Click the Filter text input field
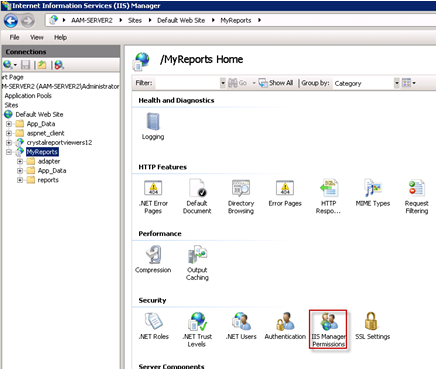Image resolution: width=436 pixels, height=369 pixels. coord(187,83)
